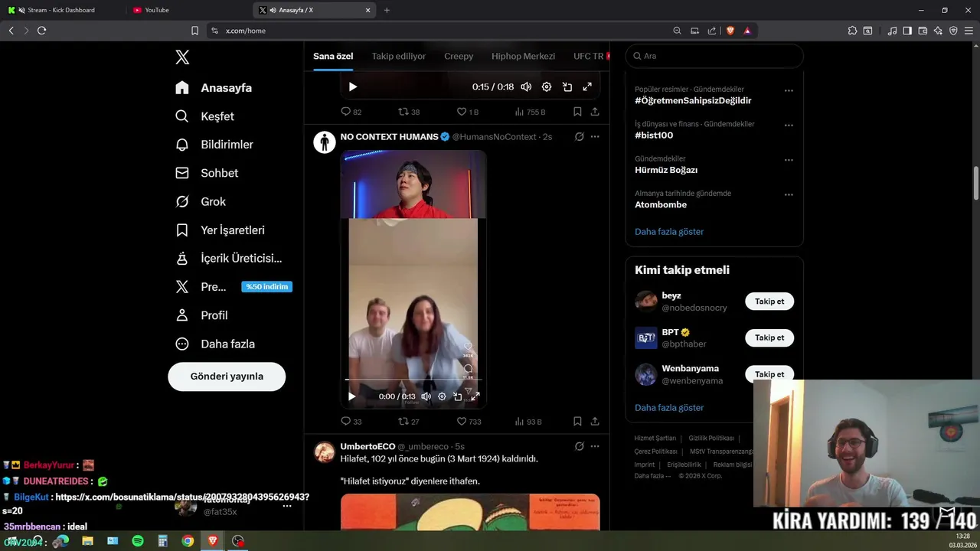This screenshot has height=551, width=980.
Task: Play the NO CONTEXT HUMANS video
Action: pyautogui.click(x=351, y=396)
